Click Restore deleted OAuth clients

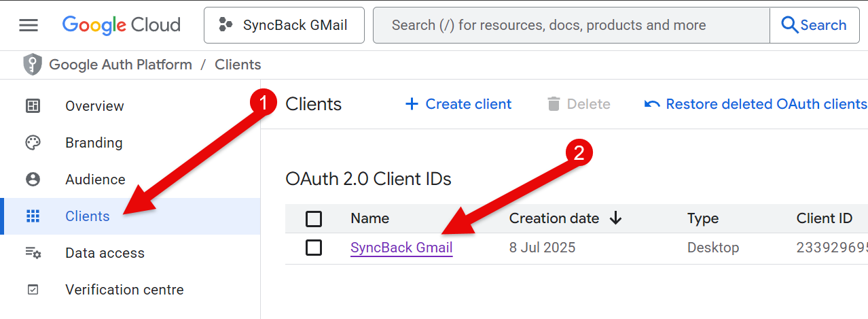pyautogui.click(x=765, y=104)
